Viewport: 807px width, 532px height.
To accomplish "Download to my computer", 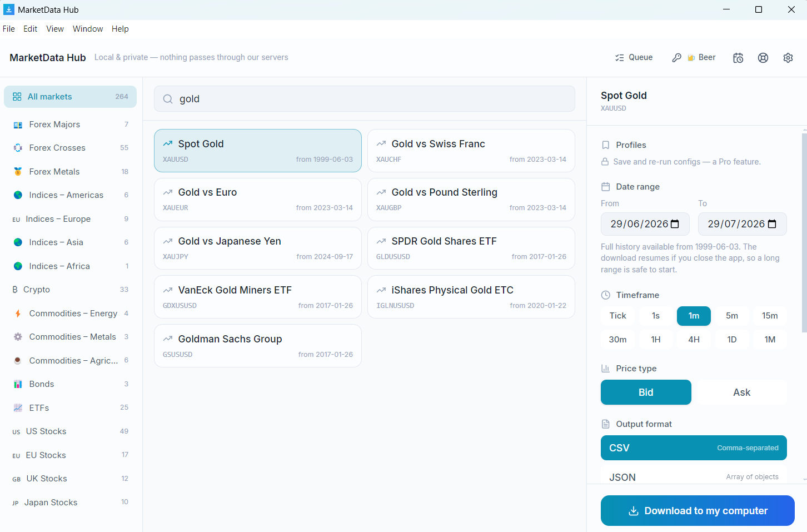I will click(698, 511).
